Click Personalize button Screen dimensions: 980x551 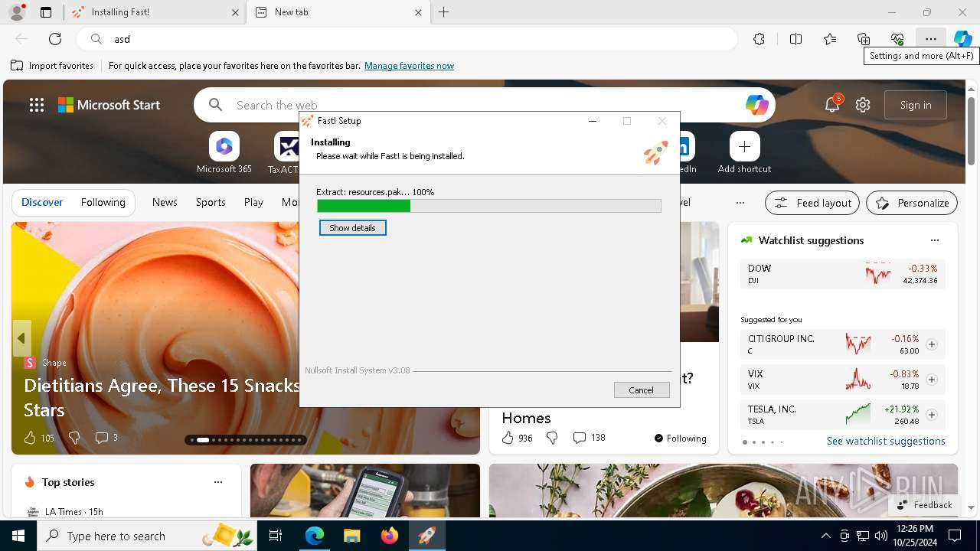[912, 203]
